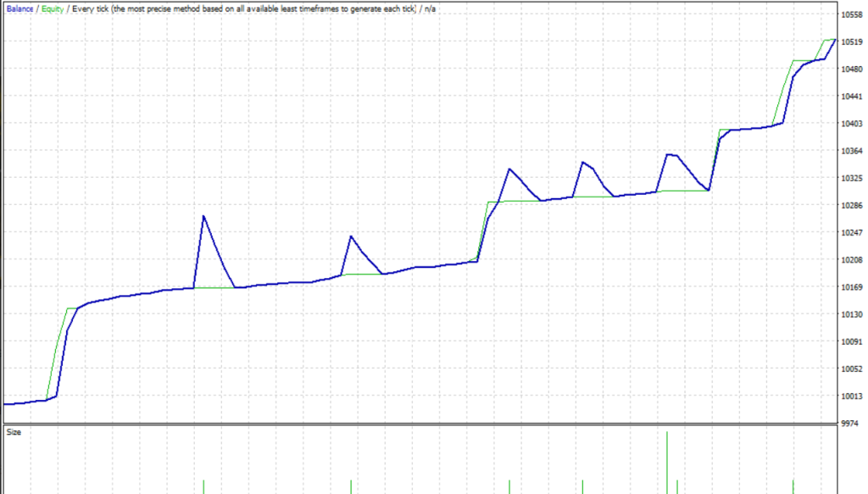Click the 10286 axis label
The width and height of the screenshot is (868, 494).
[x=852, y=206]
